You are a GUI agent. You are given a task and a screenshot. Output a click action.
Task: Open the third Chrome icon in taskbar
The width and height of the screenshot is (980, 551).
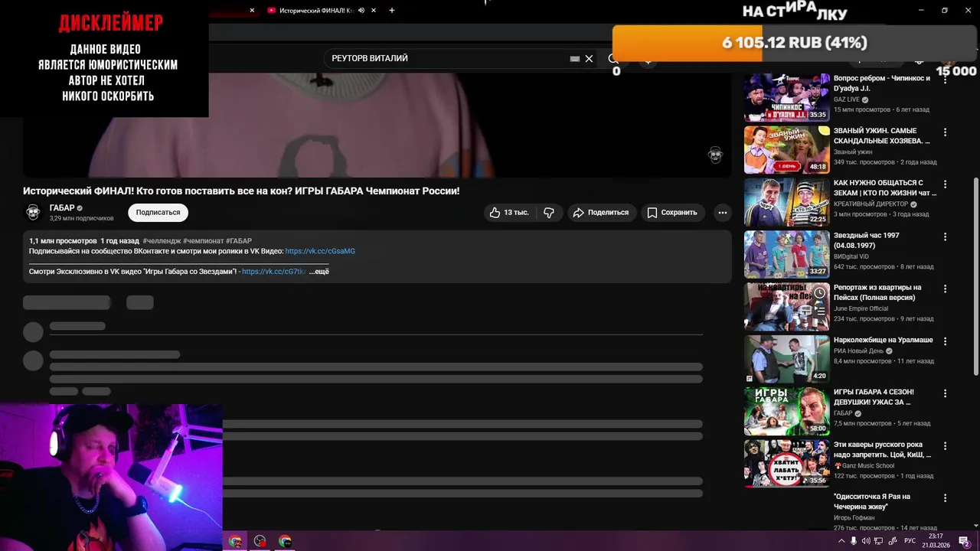(x=285, y=541)
